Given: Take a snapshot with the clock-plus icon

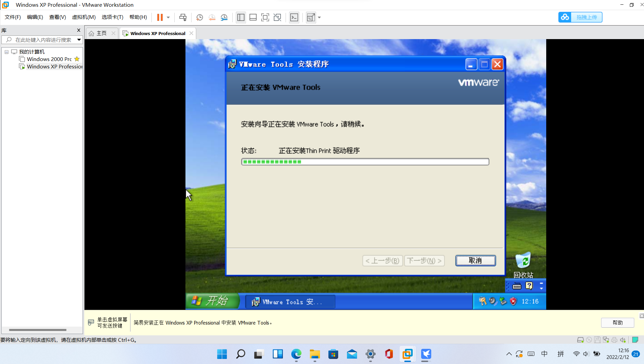Looking at the screenshot, I should [200, 17].
